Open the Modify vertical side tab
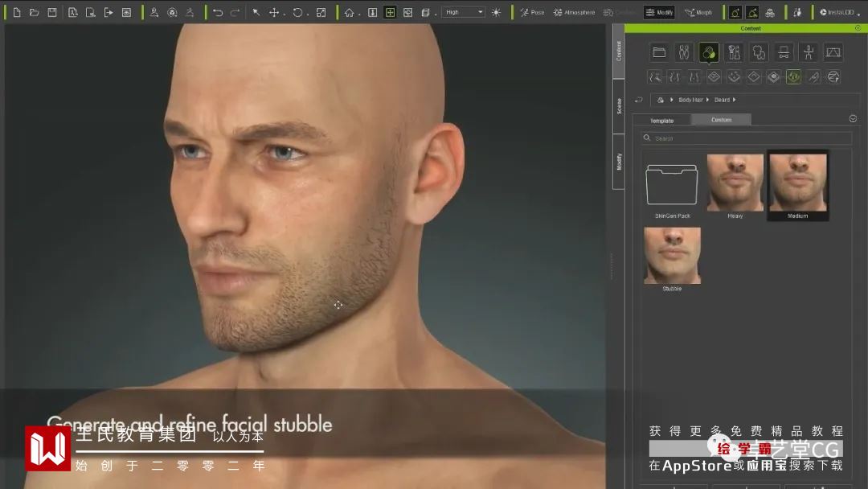The image size is (868, 489). point(619,162)
